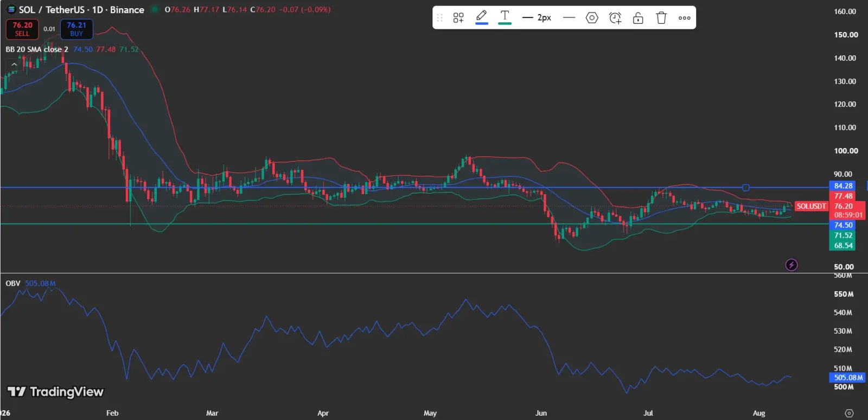This screenshot has height=420, width=868.
Task: Change the line color with pencil icon
Action: (481, 17)
